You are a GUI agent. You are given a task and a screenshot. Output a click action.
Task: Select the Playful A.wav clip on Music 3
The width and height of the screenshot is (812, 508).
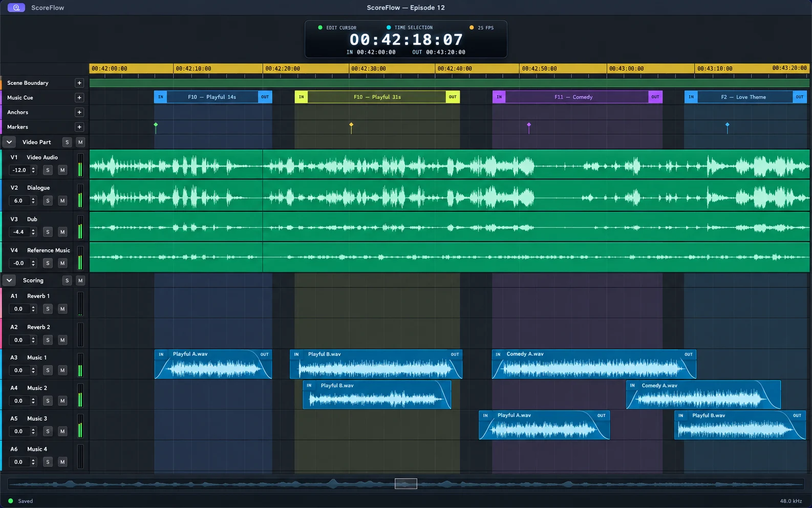544,425
